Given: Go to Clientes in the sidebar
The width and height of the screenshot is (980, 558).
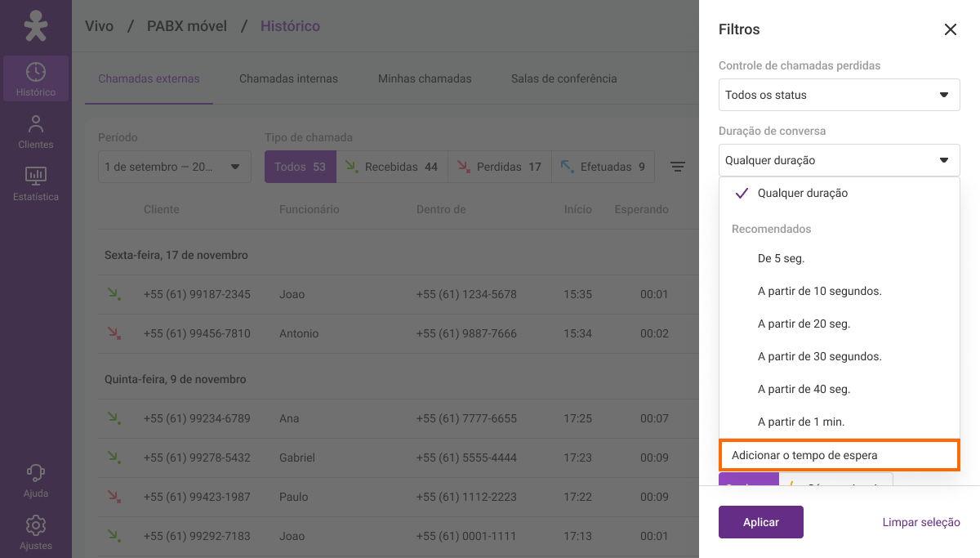Looking at the screenshot, I should (x=36, y=132).
